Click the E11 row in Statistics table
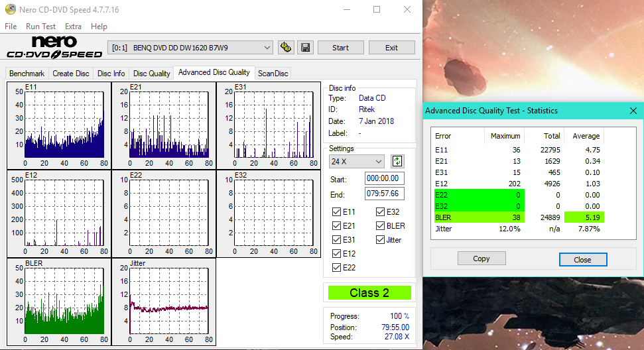Viewport: 644px width, 350px height. coord(519,150)
